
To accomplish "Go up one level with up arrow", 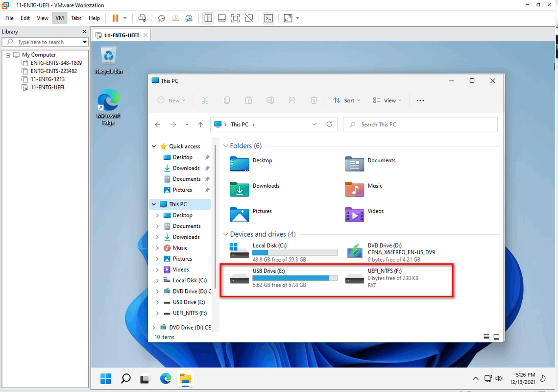I will coord(200,124).
